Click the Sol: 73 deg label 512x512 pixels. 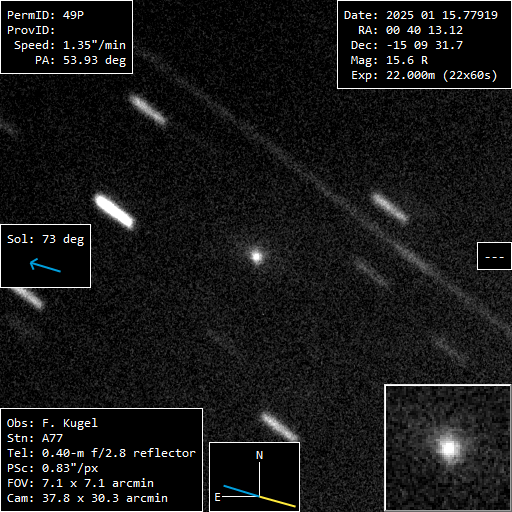(x=46, y=239)
